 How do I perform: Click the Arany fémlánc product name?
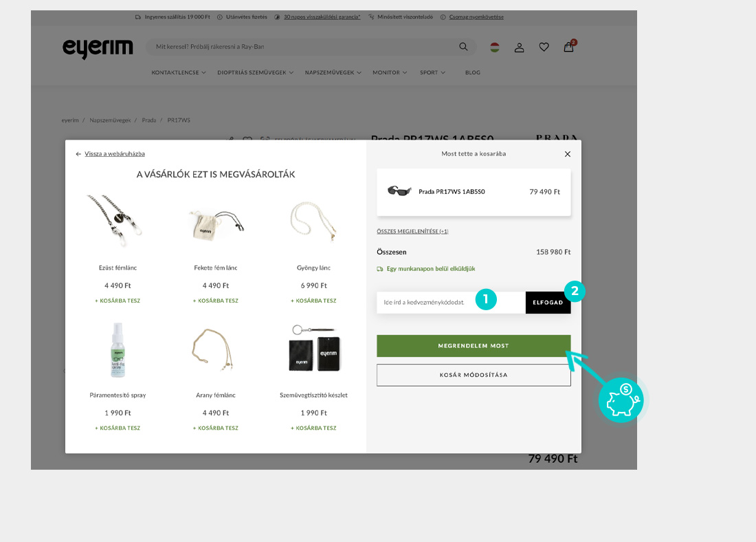tap(216, 395)
